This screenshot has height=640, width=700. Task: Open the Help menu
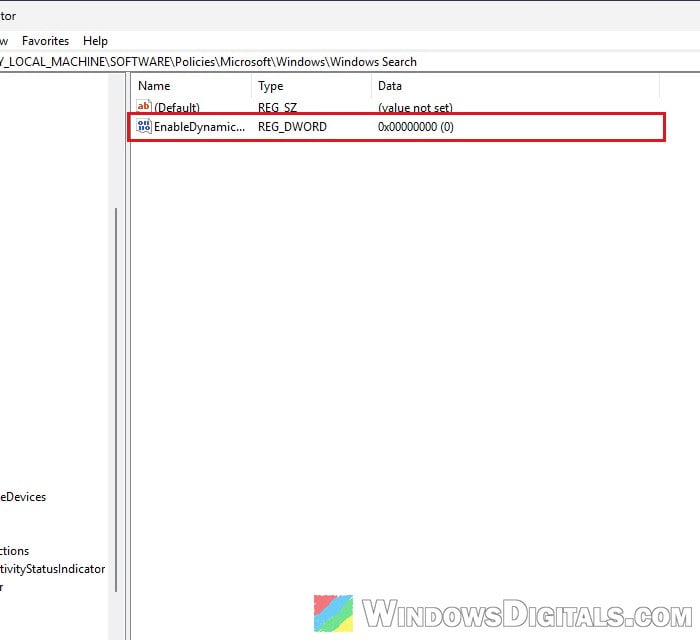pyautogui.click(x=95, y=41)
